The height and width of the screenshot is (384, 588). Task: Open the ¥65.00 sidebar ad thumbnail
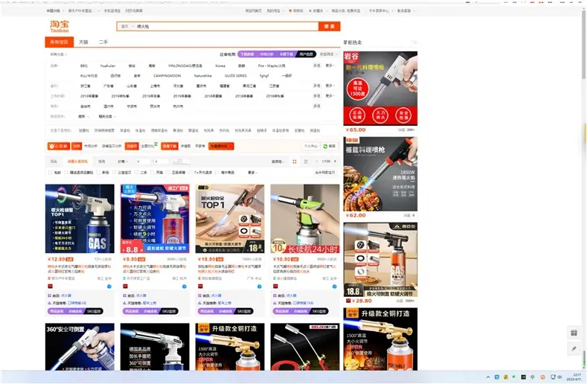380,89
